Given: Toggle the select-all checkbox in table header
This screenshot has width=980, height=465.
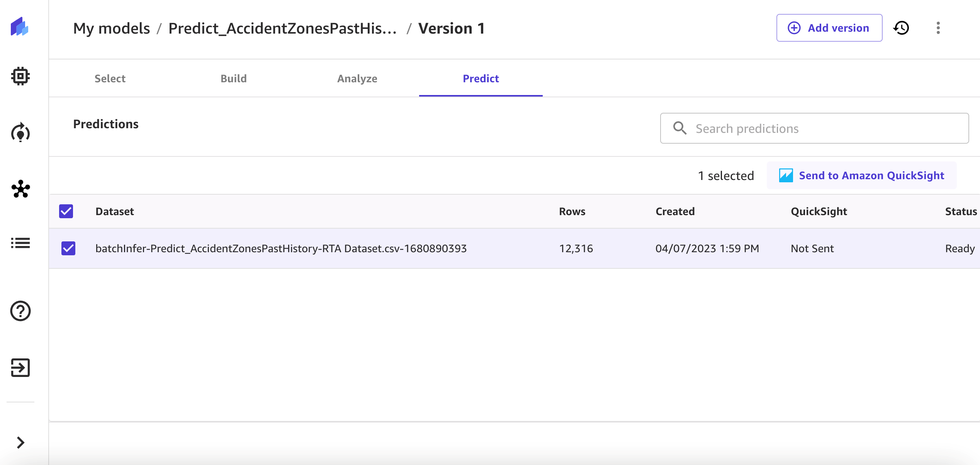Looking at the screenshot, I should [66, 211].
